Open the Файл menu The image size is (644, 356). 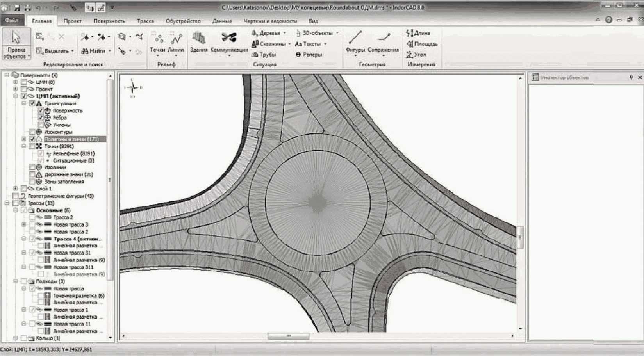[12, 20]
